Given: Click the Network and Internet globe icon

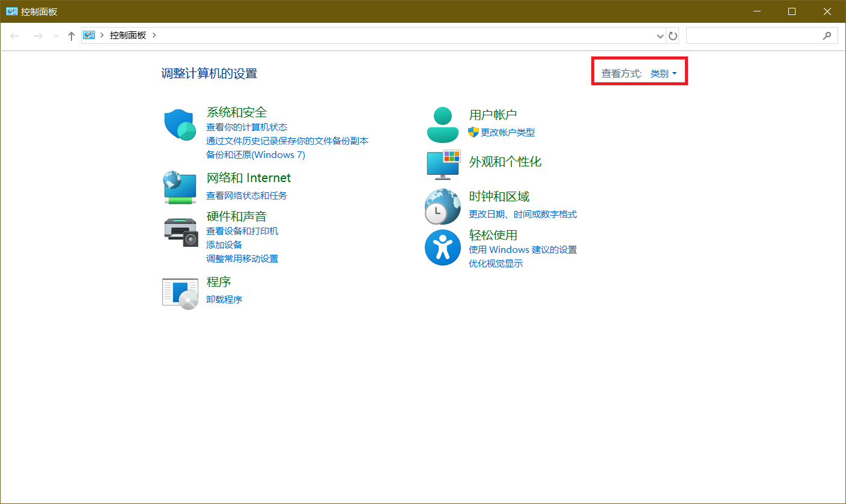Looking at the screenshot, I should click(x=180, y=187).
